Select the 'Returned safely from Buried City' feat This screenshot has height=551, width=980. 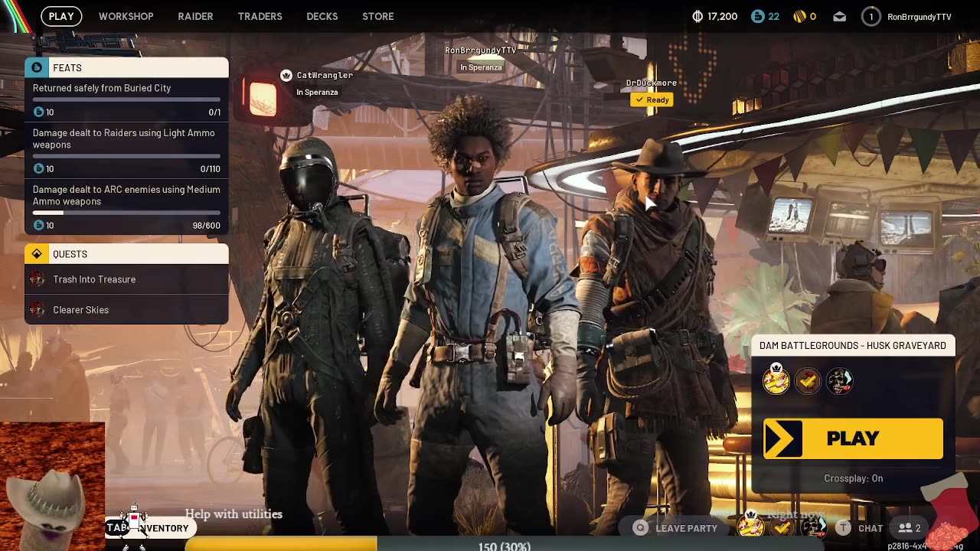126,99
